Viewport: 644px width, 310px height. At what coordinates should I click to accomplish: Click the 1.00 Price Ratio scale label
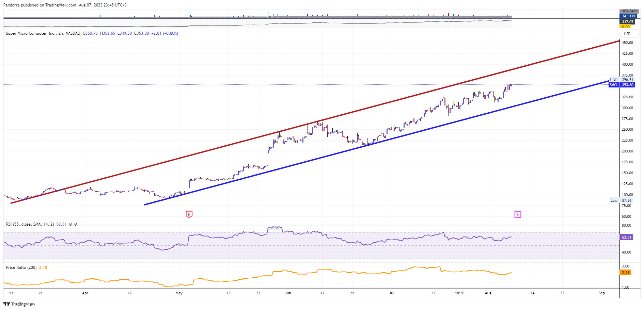point(625,287)
